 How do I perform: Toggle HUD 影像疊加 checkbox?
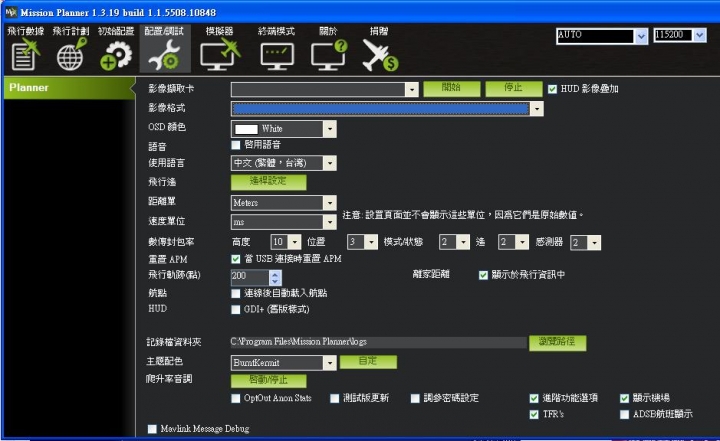552,89
